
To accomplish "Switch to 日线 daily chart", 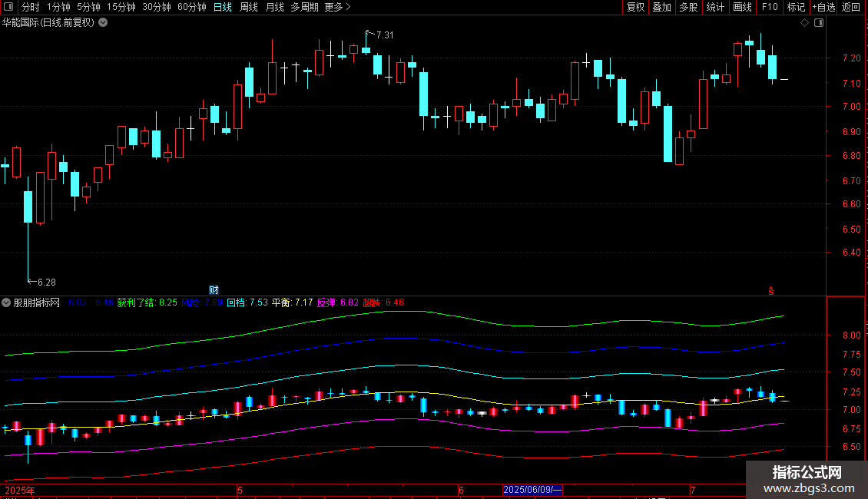I will (223, 7).
